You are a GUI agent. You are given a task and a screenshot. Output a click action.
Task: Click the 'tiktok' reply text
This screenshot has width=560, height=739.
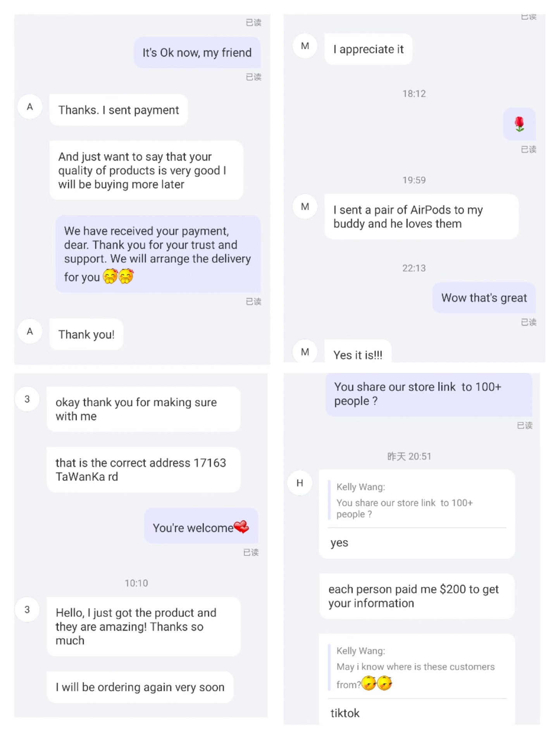click(345, 713)
